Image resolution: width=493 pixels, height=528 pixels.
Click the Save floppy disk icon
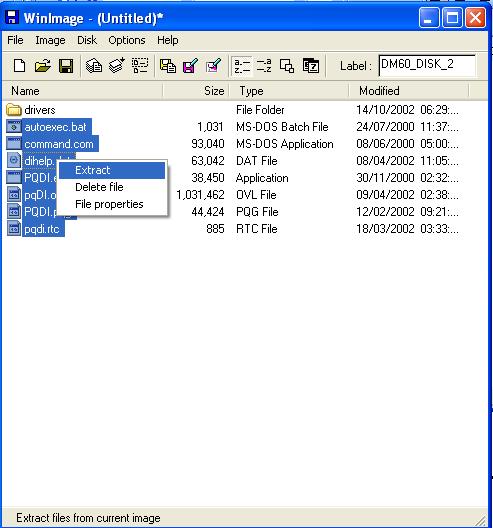pyautogui.click(x=66, y=66)
